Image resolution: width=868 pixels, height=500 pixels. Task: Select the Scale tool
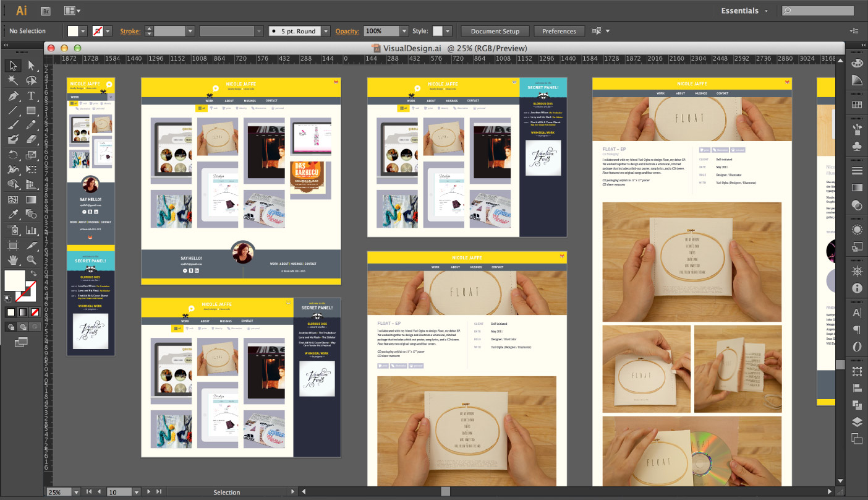(31, 155)
